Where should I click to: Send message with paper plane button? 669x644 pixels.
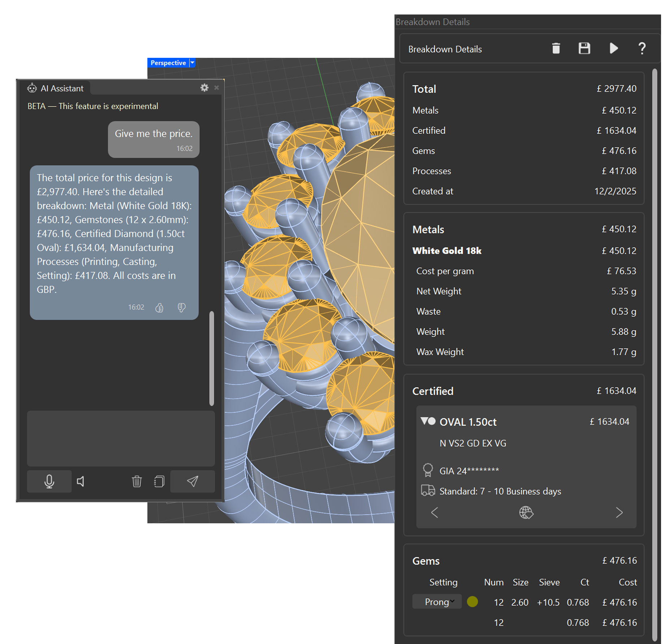pyautogui.click(x=192, y=481)
